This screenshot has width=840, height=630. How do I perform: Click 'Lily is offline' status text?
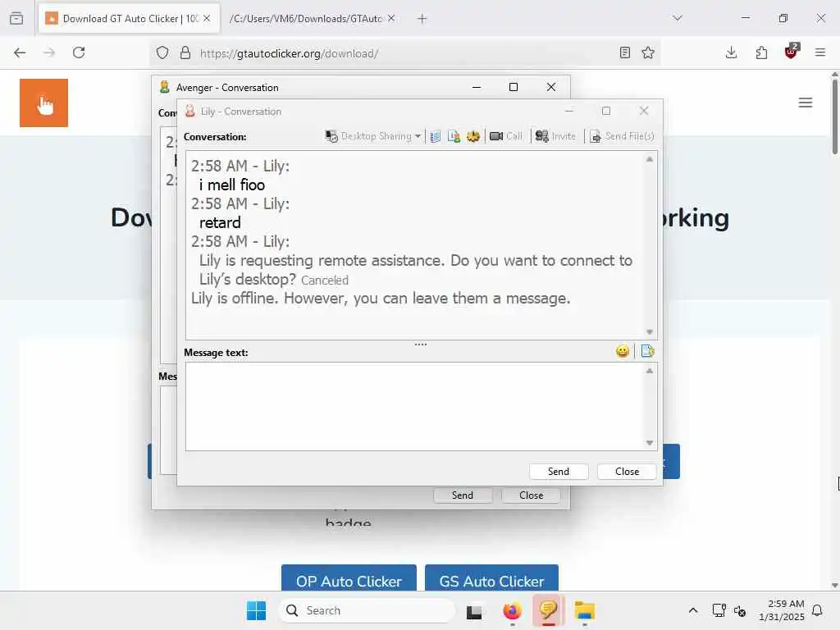click(x=381, y=298)
